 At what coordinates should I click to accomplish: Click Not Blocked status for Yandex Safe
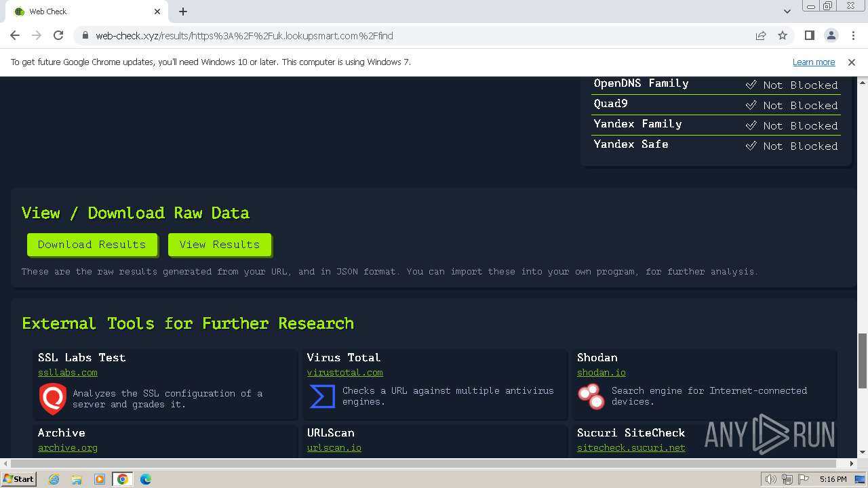pos(792,146)
